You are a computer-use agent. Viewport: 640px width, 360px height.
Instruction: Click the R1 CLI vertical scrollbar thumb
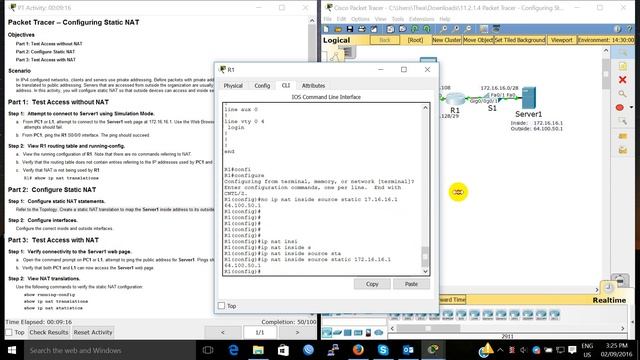425,257
